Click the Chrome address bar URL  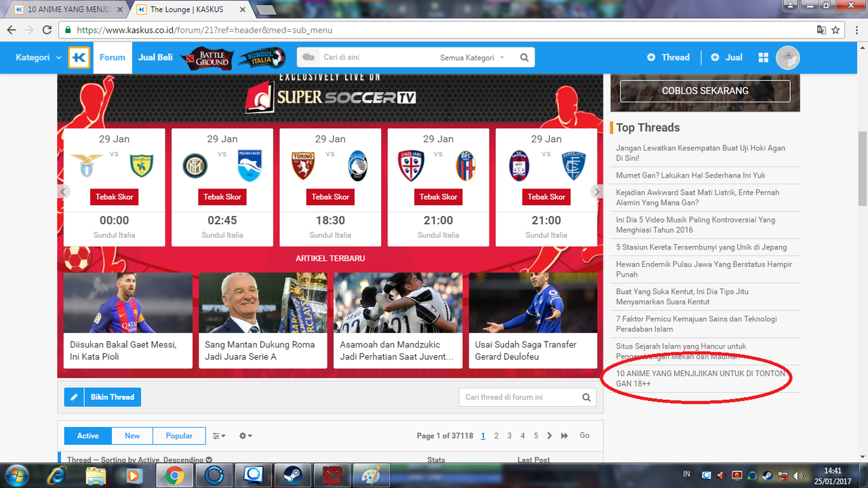[204, 30]
